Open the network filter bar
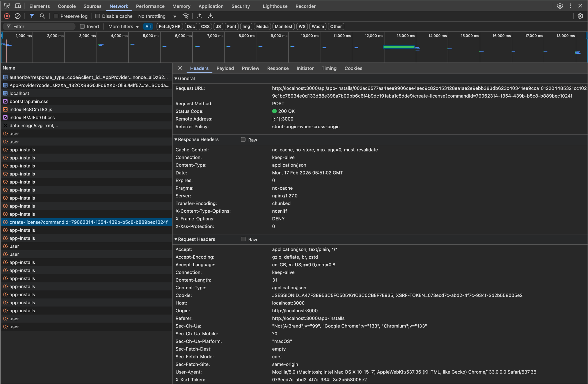This screenshot has width=588, height=384. (32, 16)
